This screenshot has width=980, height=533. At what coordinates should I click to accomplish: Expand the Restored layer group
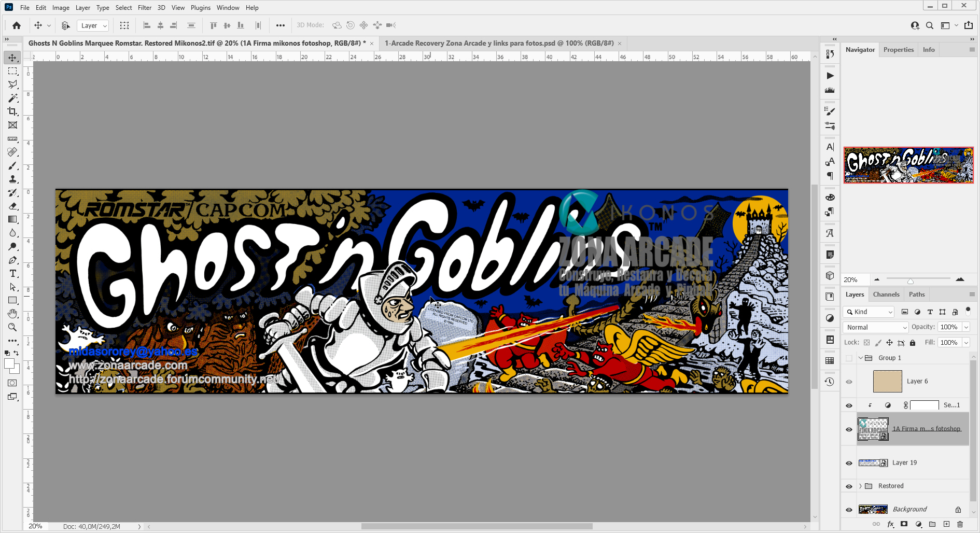(861, 486)
